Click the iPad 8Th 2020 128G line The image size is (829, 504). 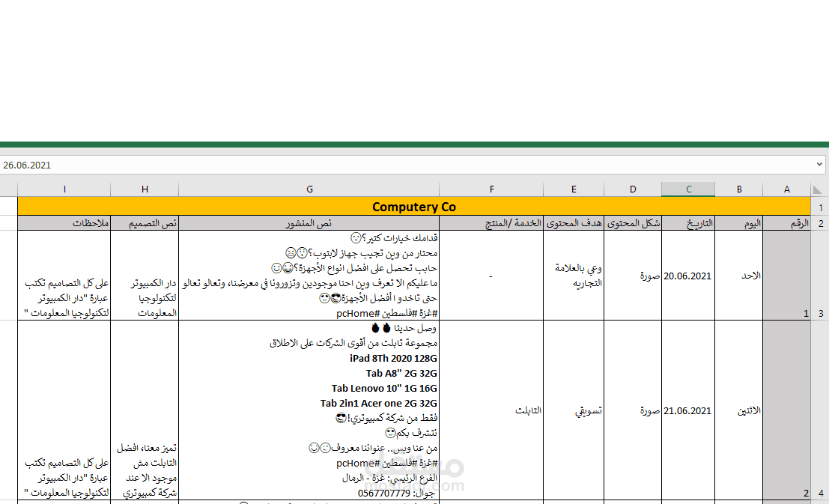click(393, 358)
